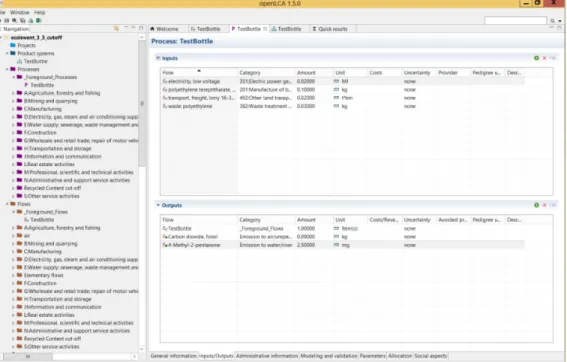Expand the Elementary flows folder
Screen dimensions: 567x362
[13, 275]
